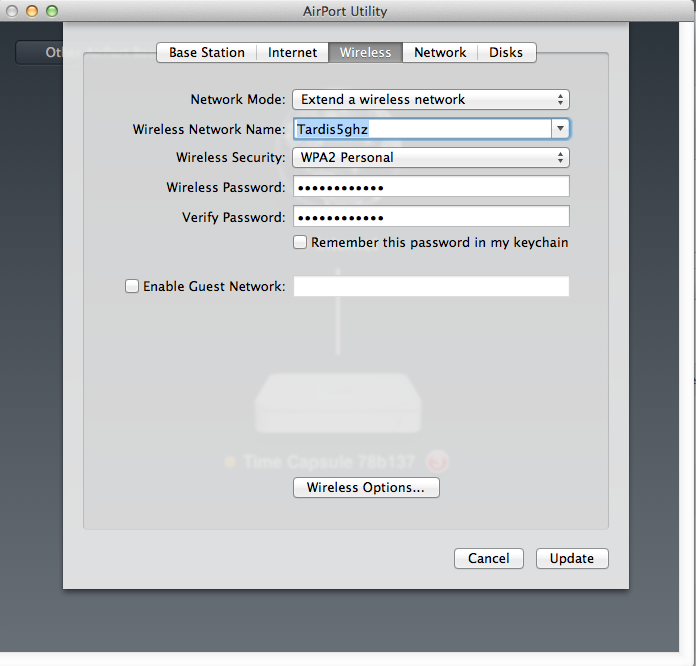Image resolution: width=696 pixels, height=666 pixels.
Task: Tick the Enable Guest Network checkbox
Action: coord(131,286)
